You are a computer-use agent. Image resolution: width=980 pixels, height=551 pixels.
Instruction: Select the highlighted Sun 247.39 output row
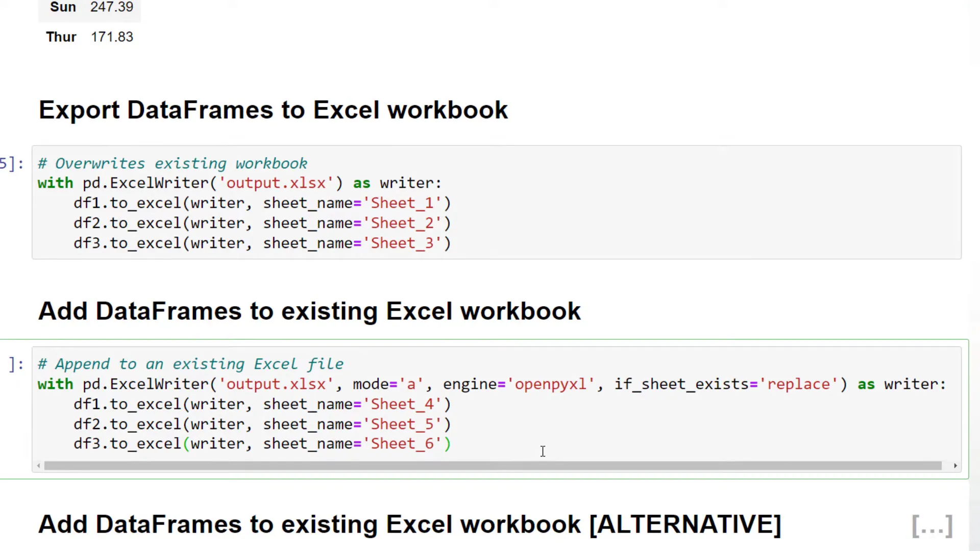click(89, 7)
